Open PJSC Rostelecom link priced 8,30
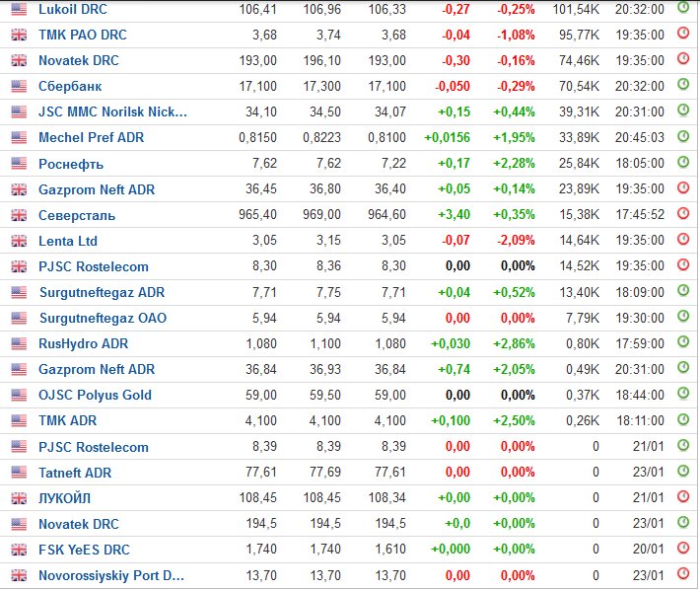This screenshot has width=700, height=590. pyautogui.click(x=94, y=266)
